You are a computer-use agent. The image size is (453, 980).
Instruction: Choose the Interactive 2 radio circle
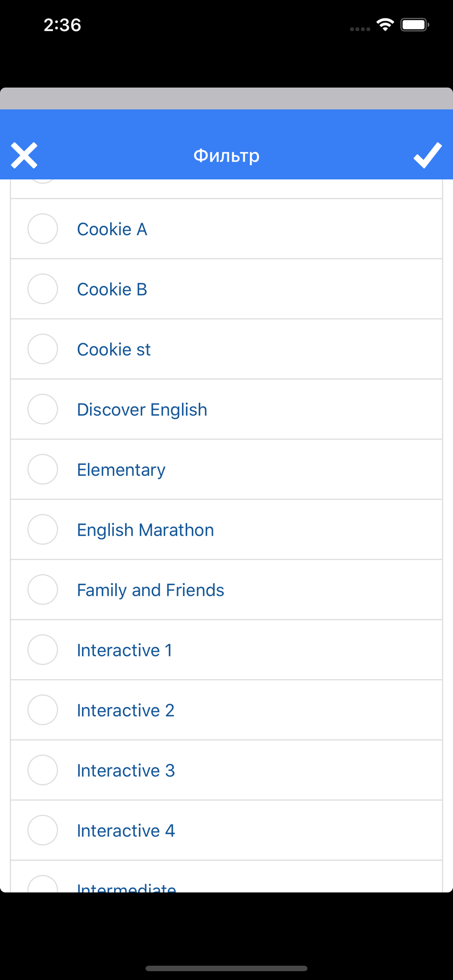tap(43, 710)
